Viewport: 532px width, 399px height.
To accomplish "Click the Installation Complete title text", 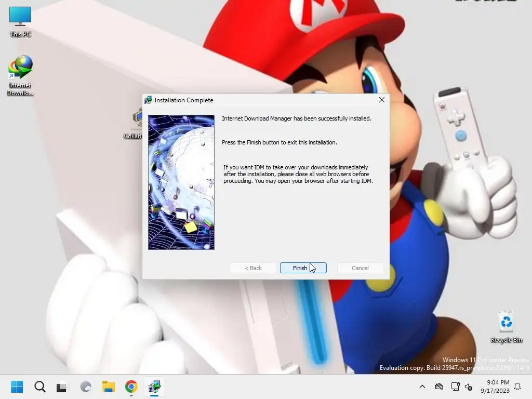I will click(184, 100).
